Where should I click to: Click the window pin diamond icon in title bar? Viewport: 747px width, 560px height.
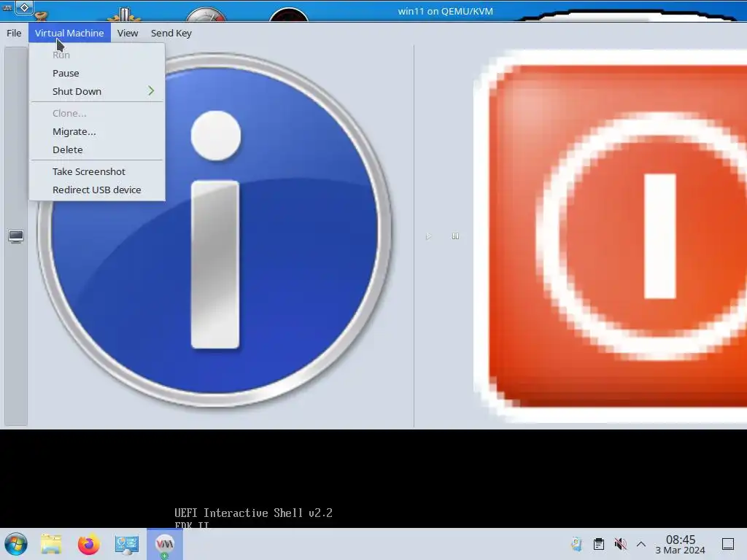point(24,7)
